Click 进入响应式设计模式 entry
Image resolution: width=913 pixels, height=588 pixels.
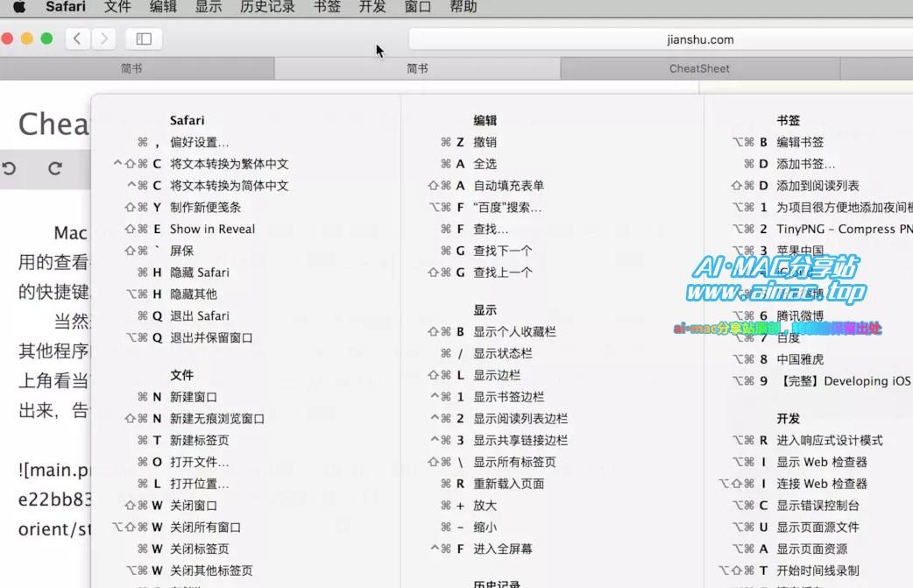(x=830, y=440)
